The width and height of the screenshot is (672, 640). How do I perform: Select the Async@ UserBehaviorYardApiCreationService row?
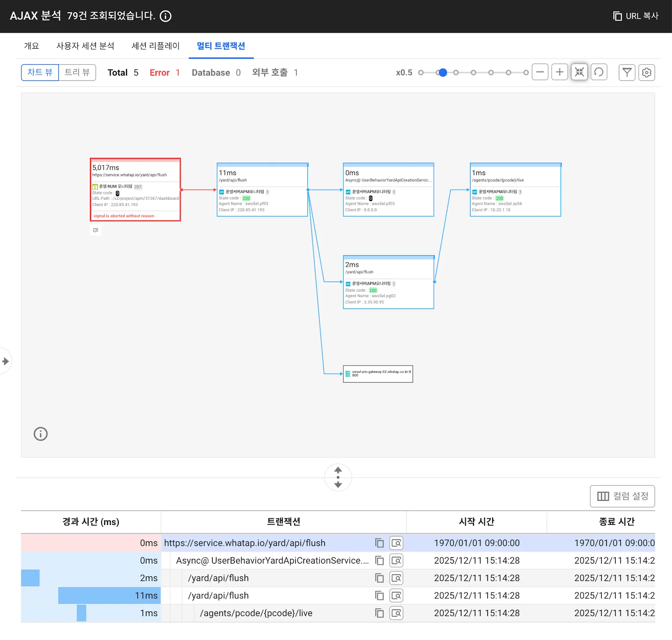tap(338, 560)
